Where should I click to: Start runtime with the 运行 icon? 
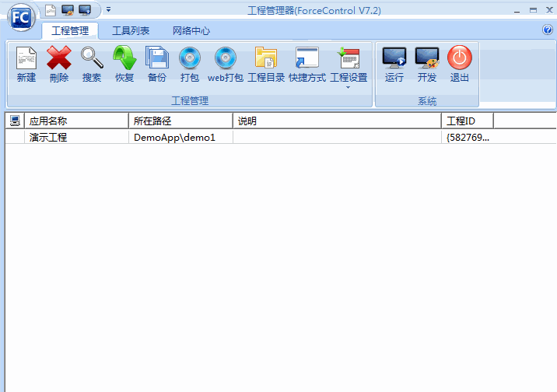pos(394,58)
